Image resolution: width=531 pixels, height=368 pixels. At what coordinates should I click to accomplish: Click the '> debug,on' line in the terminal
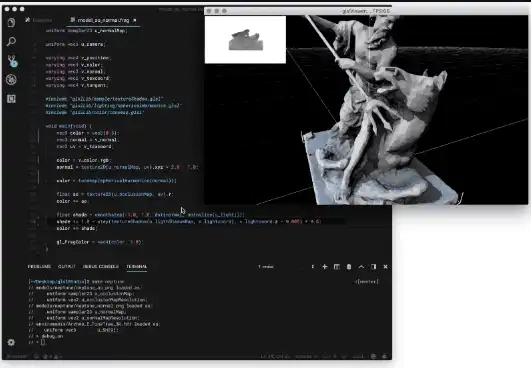pos(46,336)
